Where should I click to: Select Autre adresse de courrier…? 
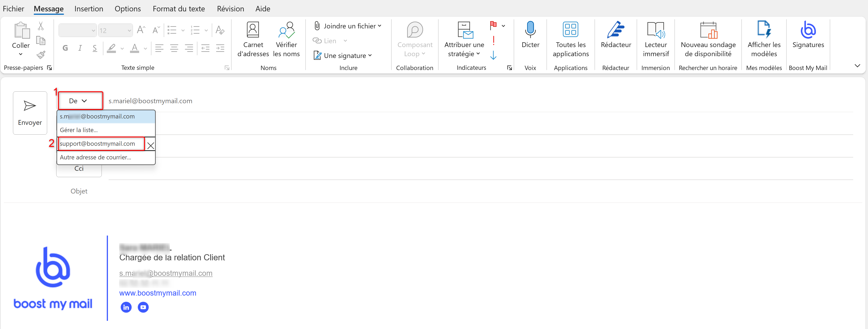click(106, 157)
